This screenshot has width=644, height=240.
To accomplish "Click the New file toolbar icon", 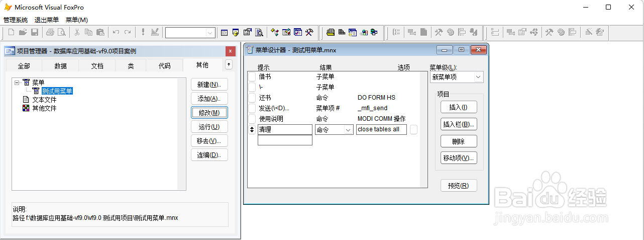I will click(11, 32).
